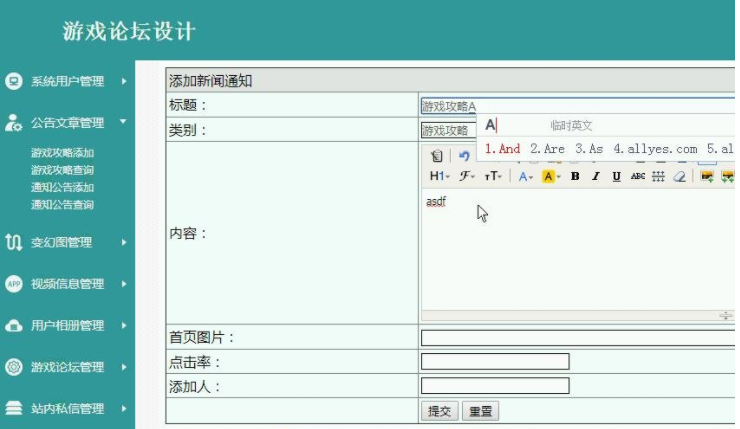Expand the 视频信息管理 menu arrow
This screenshot has width=740, height=429.
pos(124,284)
